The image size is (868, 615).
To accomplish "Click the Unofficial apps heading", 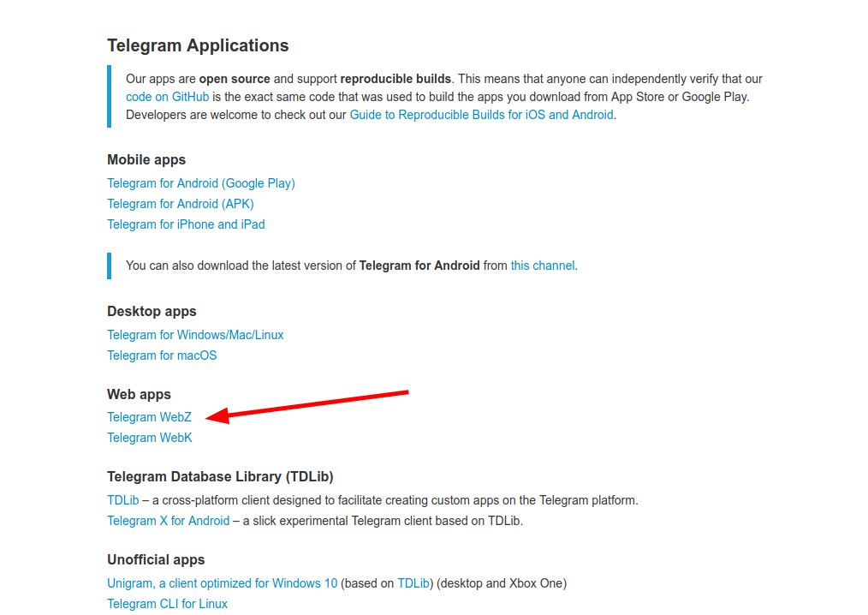I will coord(156,559).
